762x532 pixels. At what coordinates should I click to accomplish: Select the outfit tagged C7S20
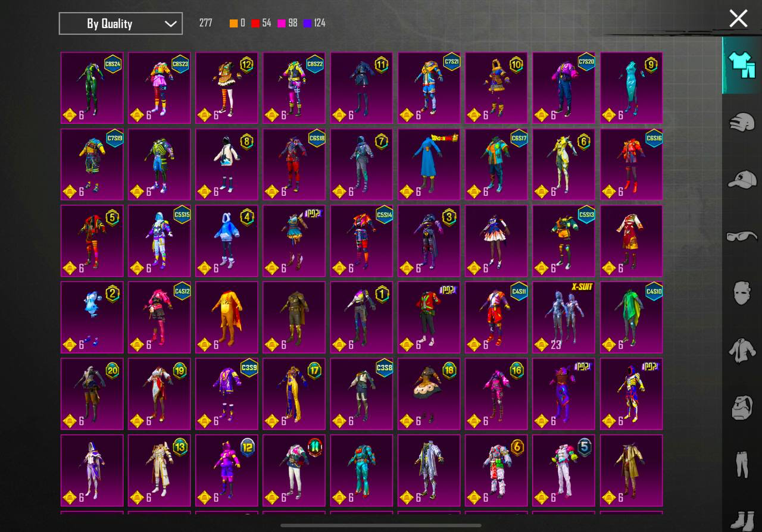click(x=564, y=87)
